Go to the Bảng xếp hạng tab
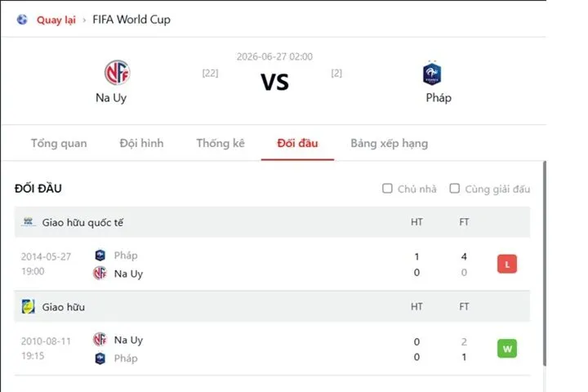 (x=390, y=143)
